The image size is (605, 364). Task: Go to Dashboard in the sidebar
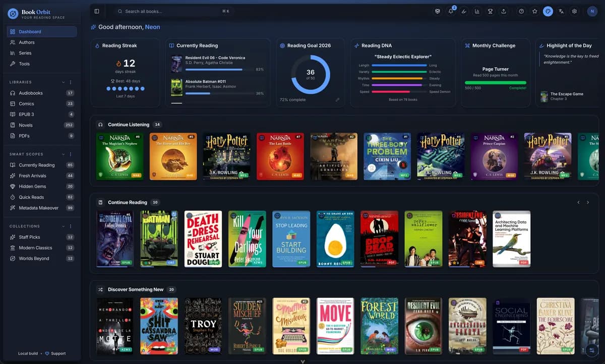(x=42, y=32)
